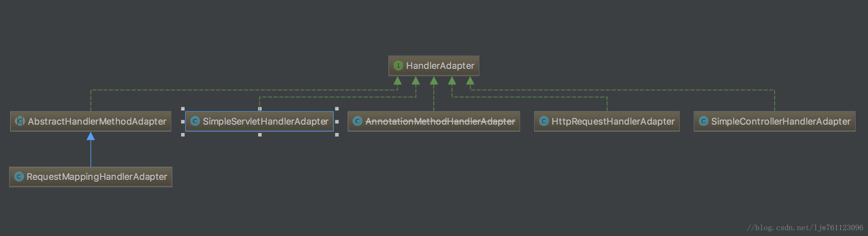
Task: Click the class icon on SimpleServletHandlerAdapter
Action: click(195, 121)
